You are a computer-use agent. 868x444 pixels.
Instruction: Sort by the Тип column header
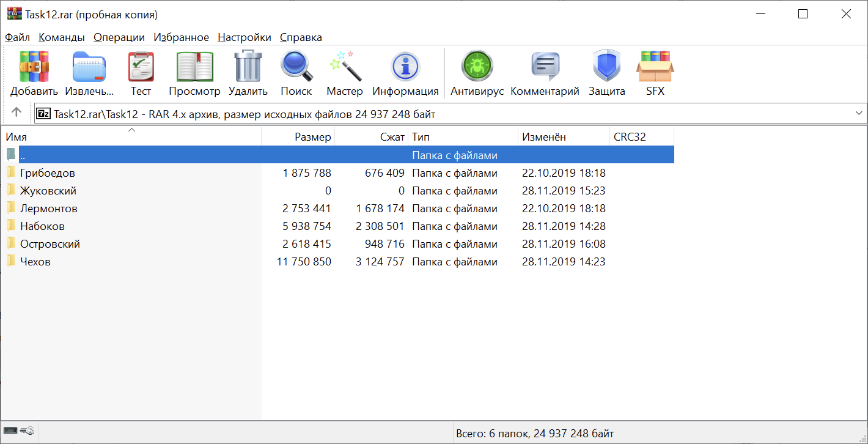[x=463, y=137]
